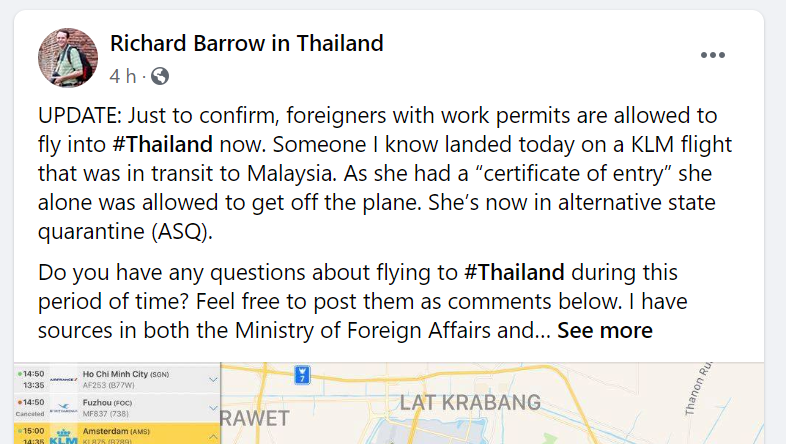Viewport: 786px width, 444px height.
Task: Open the post options three-dot menu
Action: click(713, 55)
